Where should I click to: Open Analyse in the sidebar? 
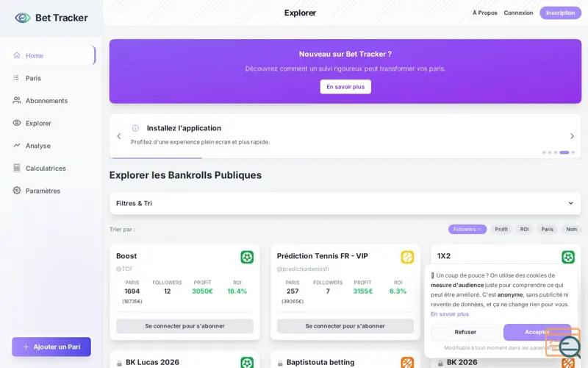pos(51,146)
